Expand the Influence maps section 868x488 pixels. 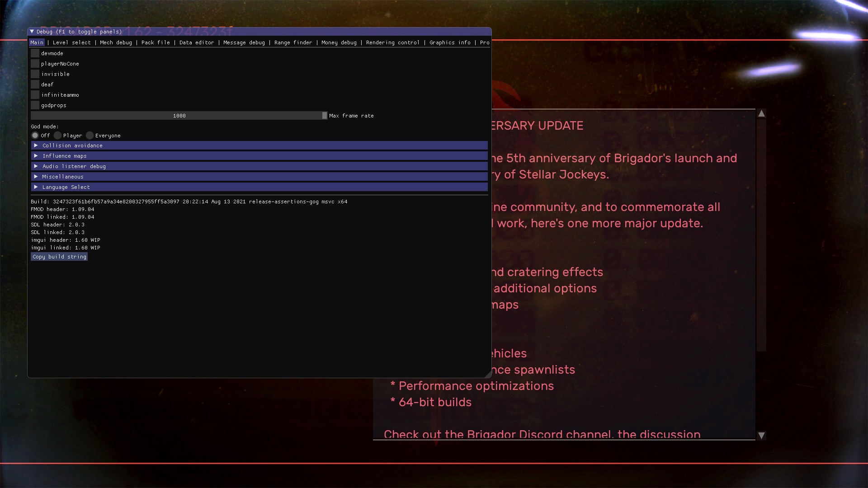click(259, 156)
